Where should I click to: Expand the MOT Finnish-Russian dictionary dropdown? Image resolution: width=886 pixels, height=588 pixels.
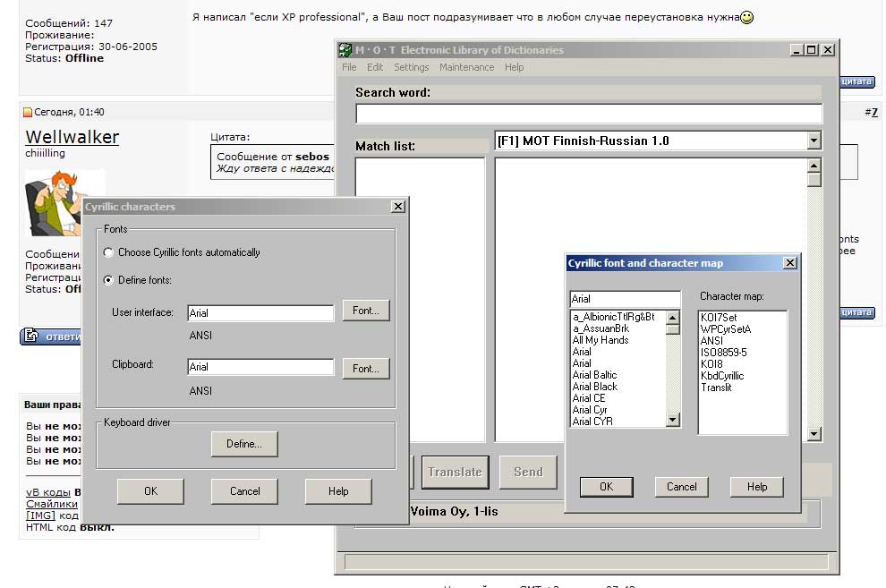[813, 141]
